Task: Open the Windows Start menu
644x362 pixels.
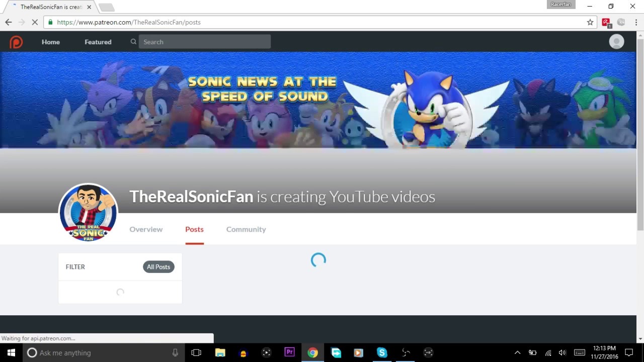Action: click(x=11, y=352)
